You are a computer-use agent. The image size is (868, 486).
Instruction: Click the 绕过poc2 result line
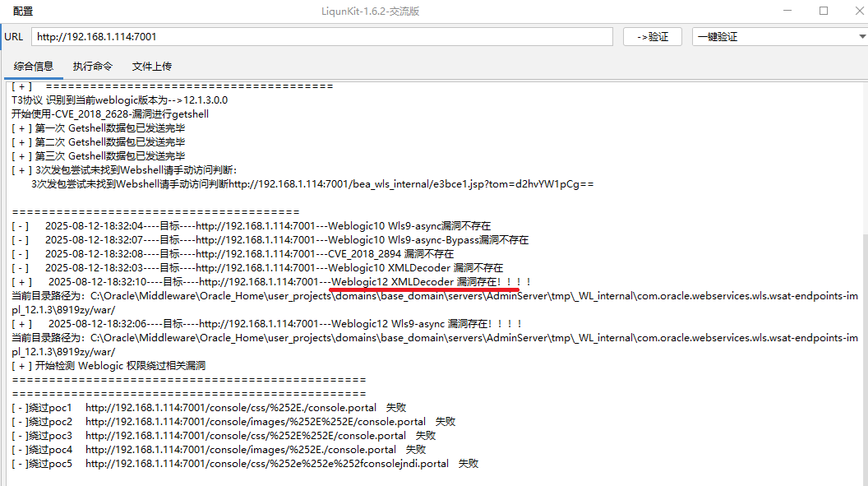tap(233, 422)
